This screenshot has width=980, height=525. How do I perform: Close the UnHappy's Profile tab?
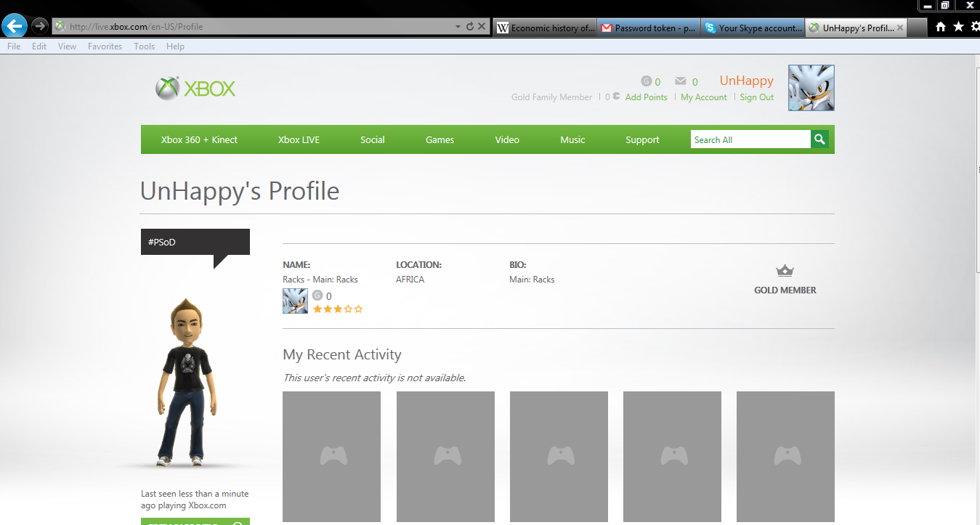click(x=900, y=28)
